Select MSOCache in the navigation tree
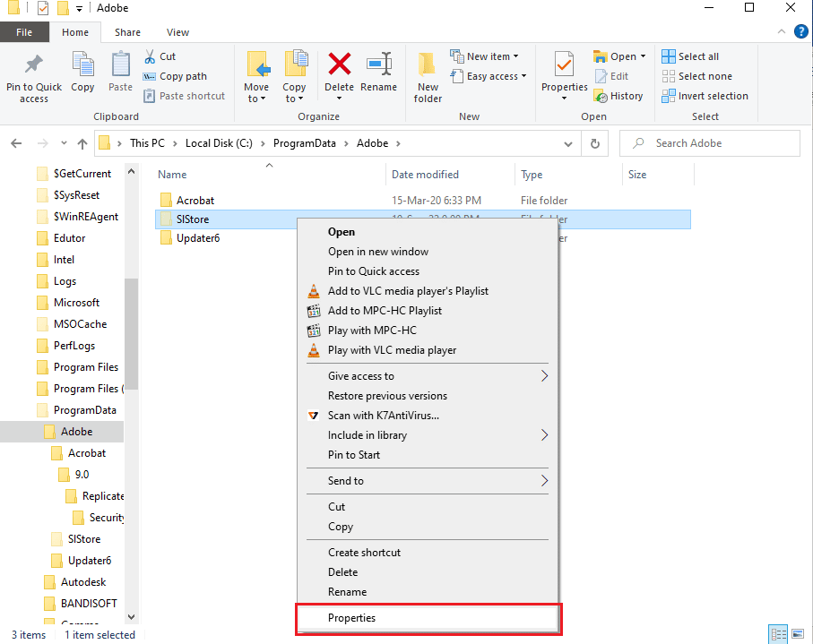 pyautogui.click(x=81, y=324)
